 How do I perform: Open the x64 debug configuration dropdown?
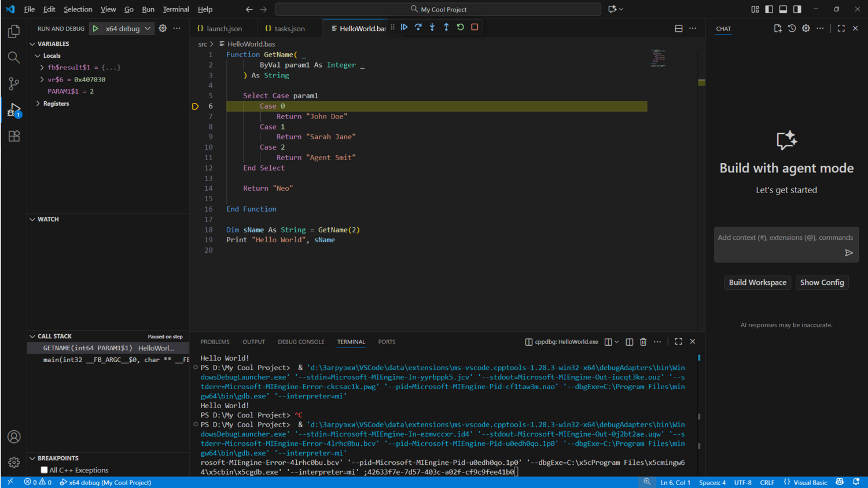coord(127,28)
